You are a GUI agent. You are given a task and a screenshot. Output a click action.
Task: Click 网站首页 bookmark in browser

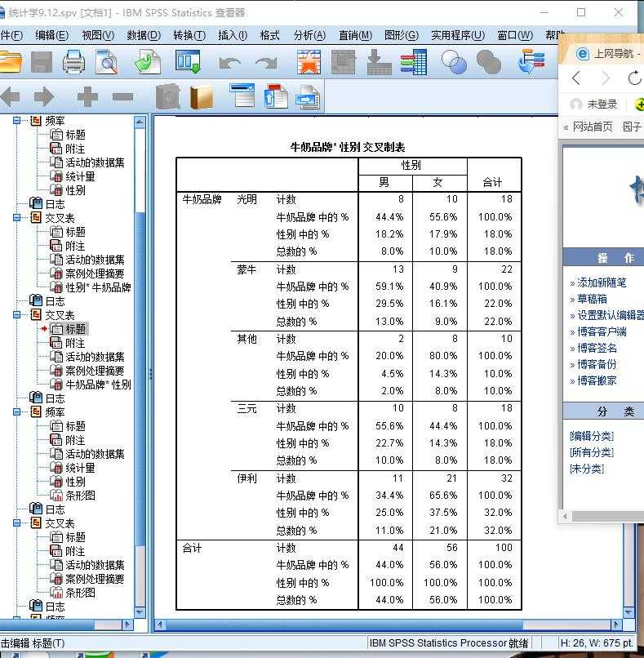tap(593, 127)
